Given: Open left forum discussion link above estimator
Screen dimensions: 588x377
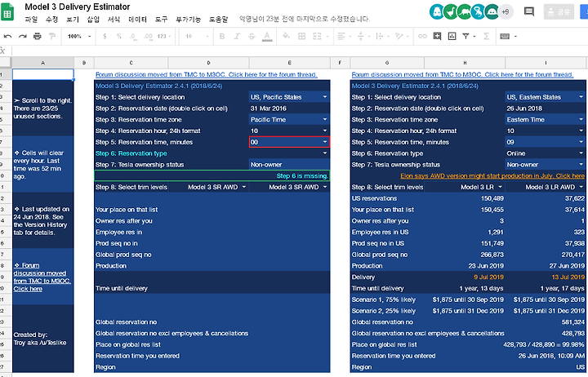Looking at the screenshot, I should (x=207, y=74).
